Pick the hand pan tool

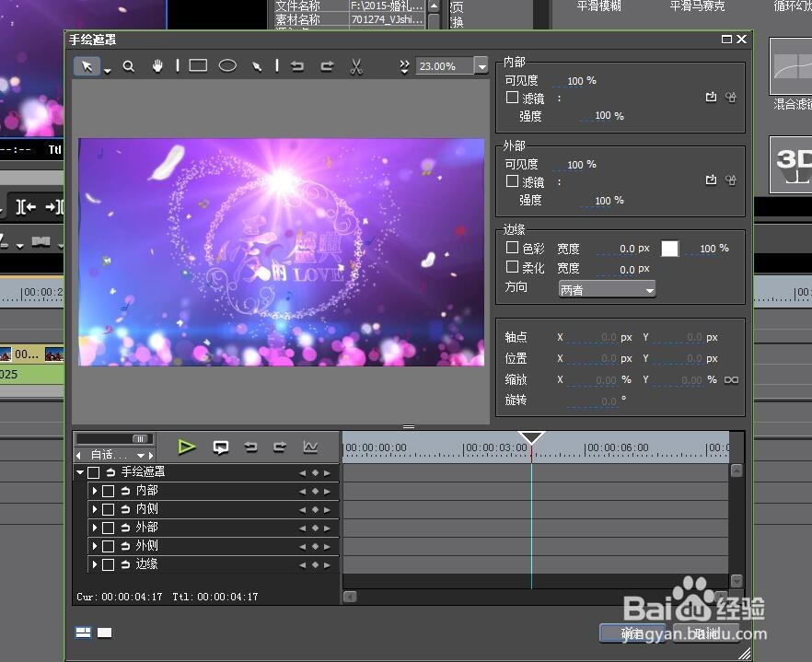pyautogui.click(x=157, y=65)
